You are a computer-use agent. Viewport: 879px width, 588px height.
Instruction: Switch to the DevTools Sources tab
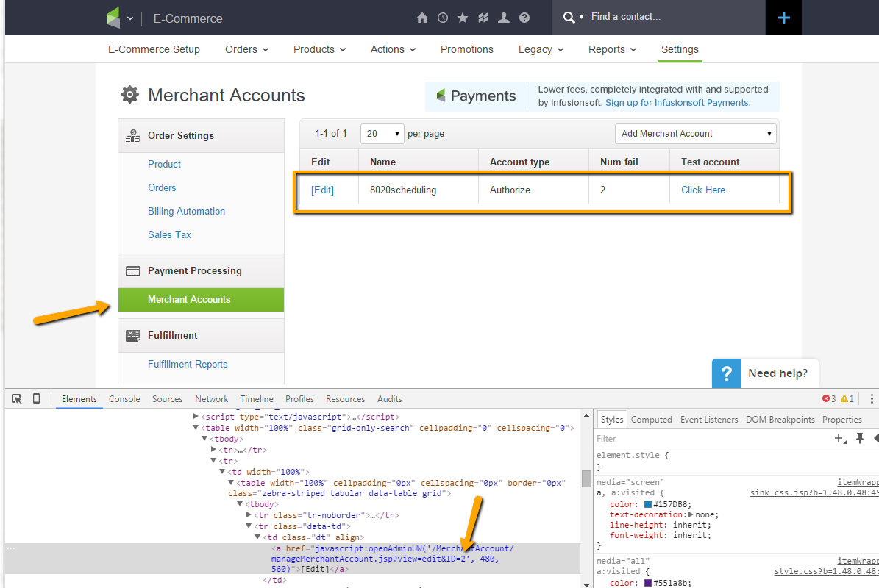click(x=168, y=398)
